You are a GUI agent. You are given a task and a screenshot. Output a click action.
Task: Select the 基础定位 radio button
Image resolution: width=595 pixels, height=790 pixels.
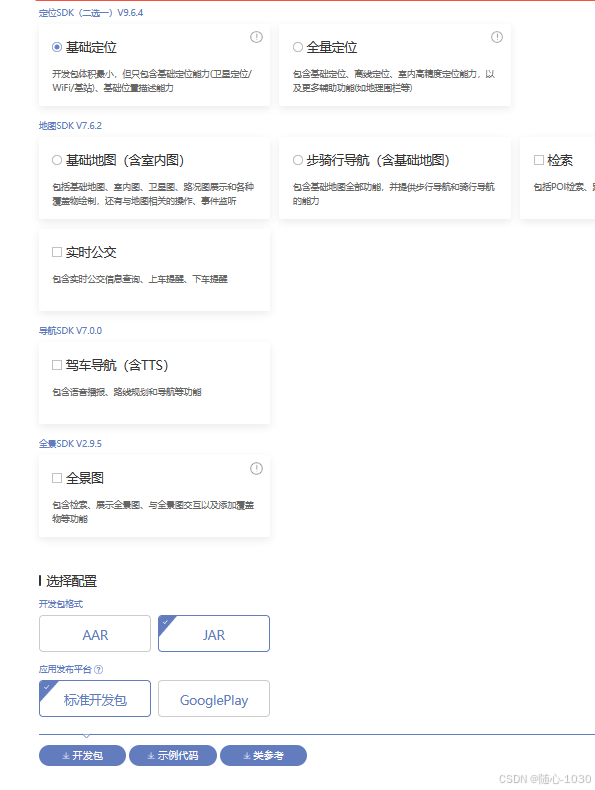tap(57, 47)
